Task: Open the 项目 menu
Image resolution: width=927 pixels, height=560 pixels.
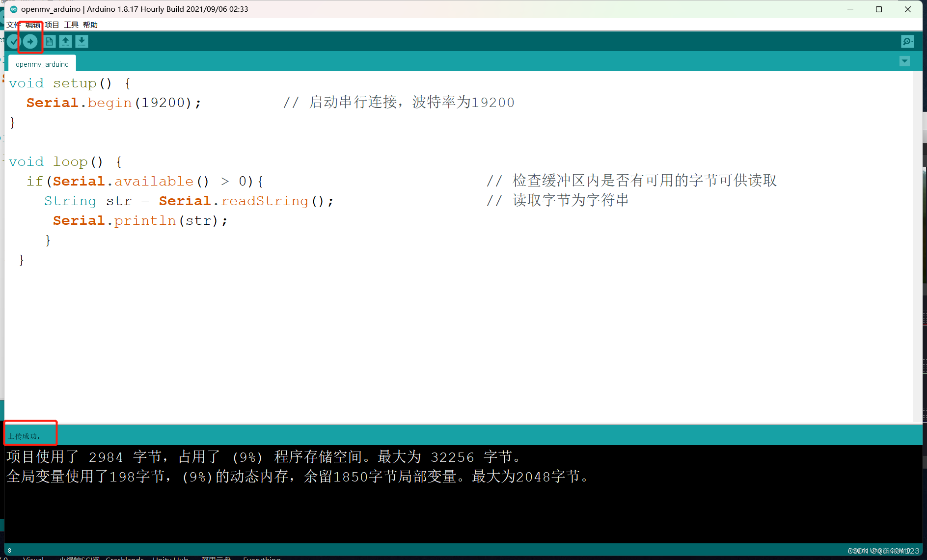Action: pos(52,25)
